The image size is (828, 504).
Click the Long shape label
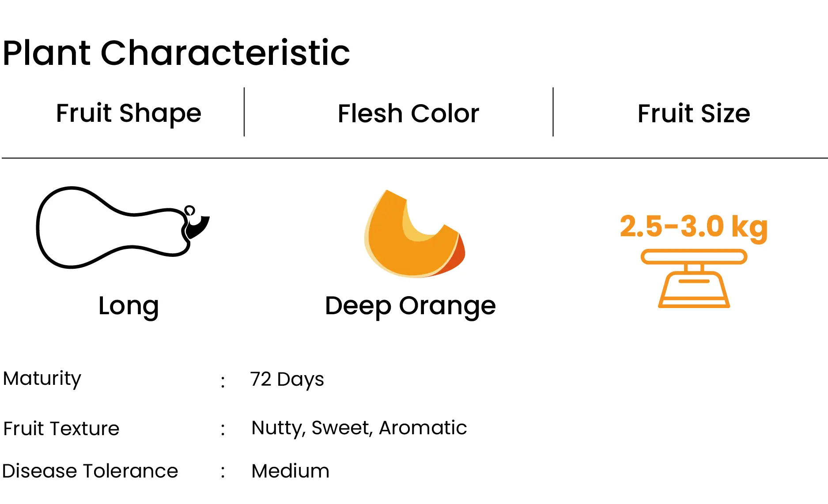(x=129, y=306)
